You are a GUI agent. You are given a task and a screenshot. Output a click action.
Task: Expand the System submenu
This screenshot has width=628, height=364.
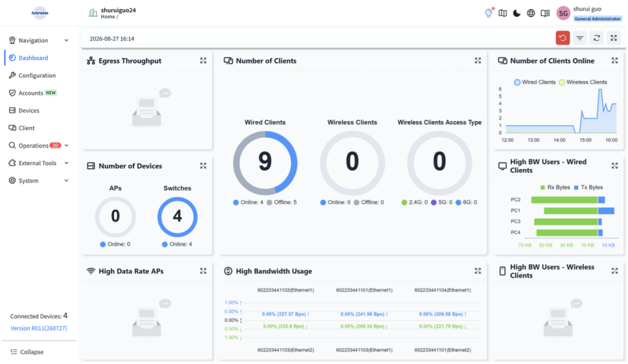coord(39,181)
